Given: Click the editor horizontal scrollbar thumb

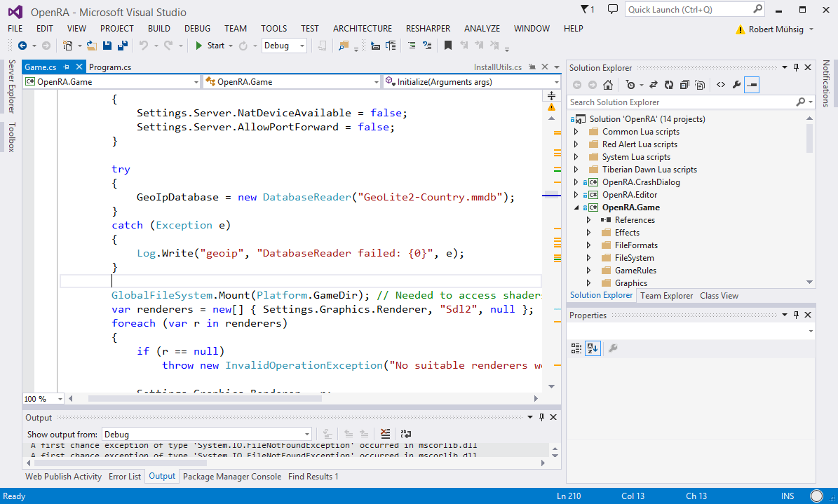Looking at the screenshot, I should [x=205, y=399].
